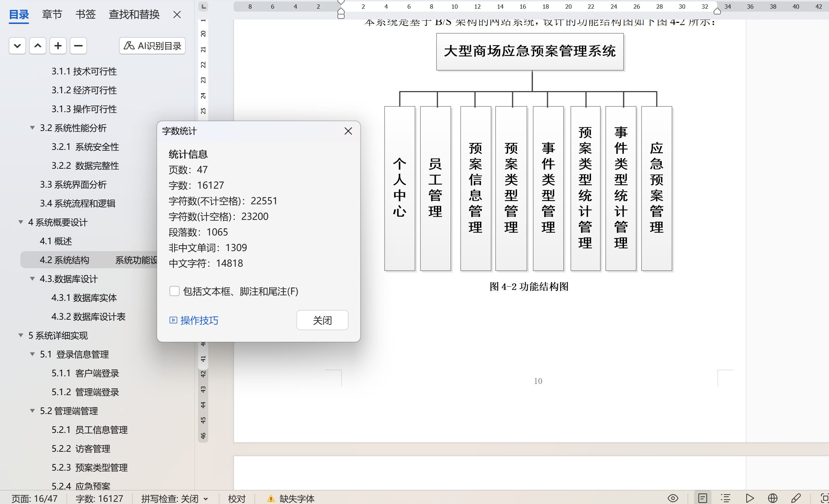This screenshot has width=829, height=504.
Task: Click the AI识别目录 button
Action: pos(152,46)
